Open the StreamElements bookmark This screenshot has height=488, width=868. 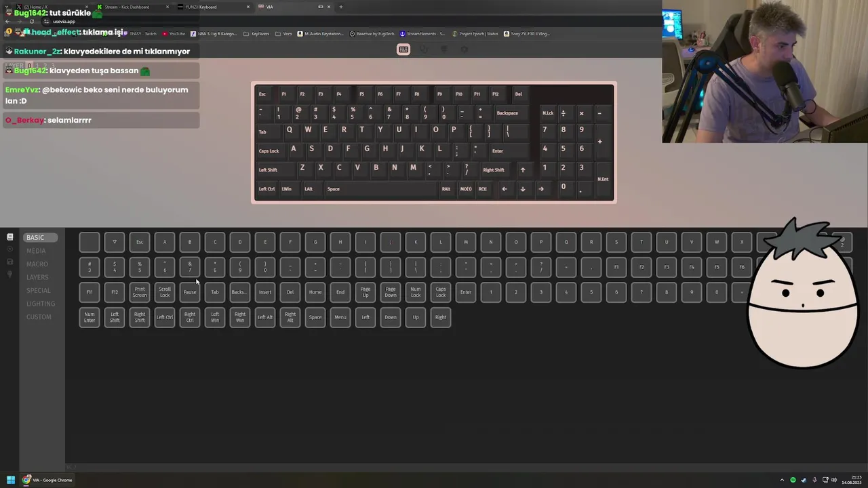[x=422, y=33]
